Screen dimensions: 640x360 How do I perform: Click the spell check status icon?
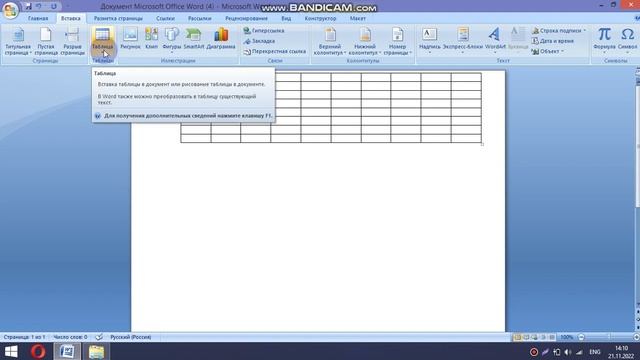click(99, 337)
